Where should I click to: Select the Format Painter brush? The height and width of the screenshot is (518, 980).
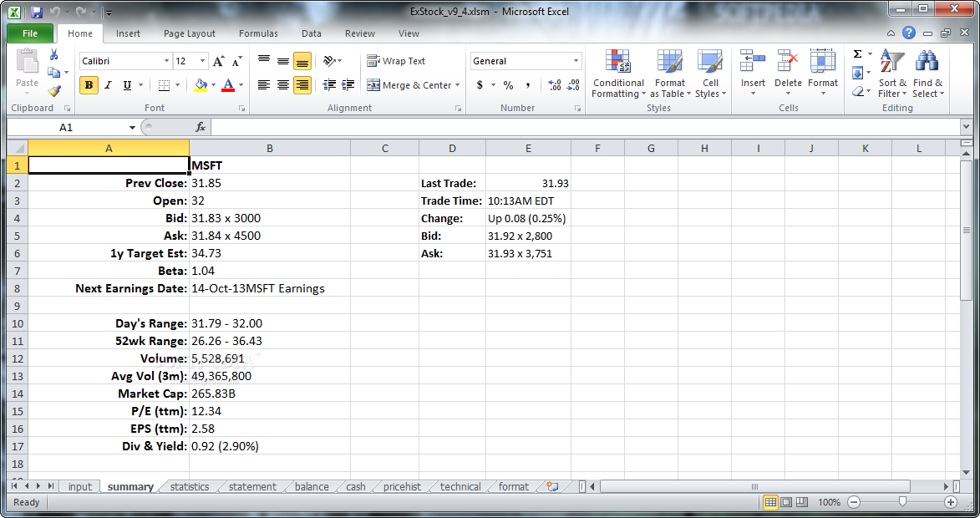(53, 91)
